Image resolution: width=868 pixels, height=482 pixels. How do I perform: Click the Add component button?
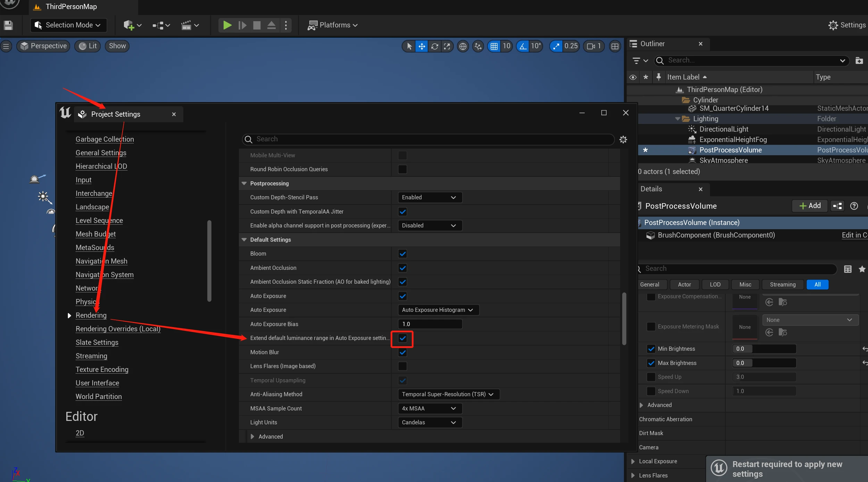(810, 206)
